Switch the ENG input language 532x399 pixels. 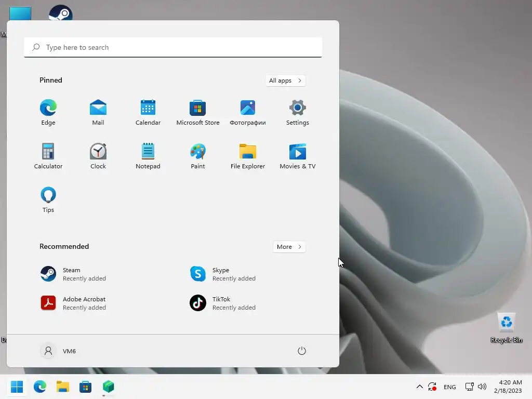click(449, 387)
